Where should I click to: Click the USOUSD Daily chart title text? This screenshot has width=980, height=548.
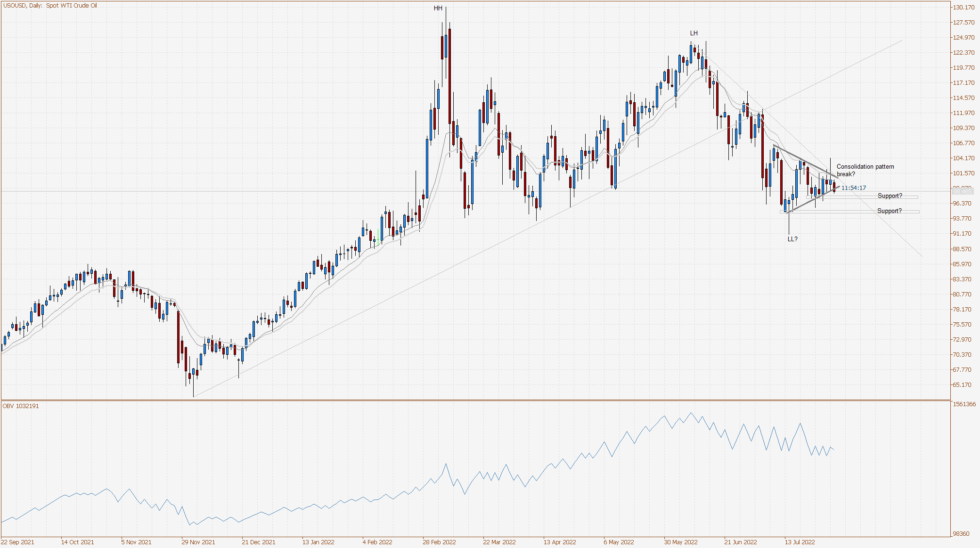tap(50, 6)
